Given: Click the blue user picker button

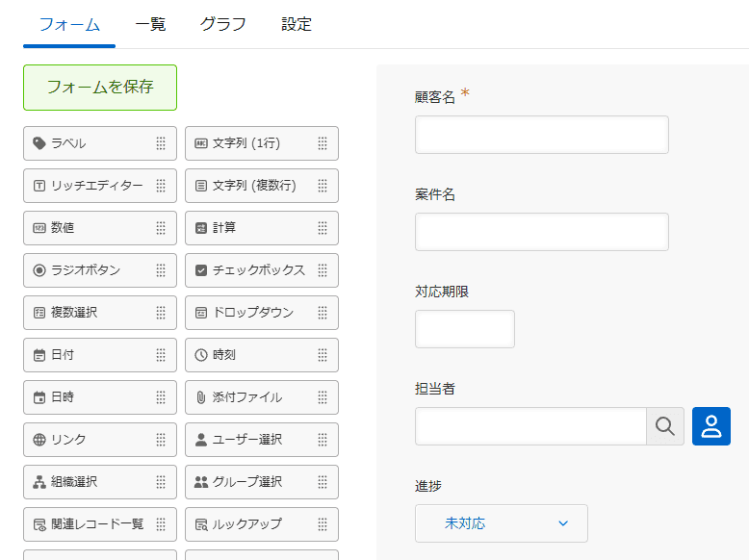Looking at the screenshot, I should pos(711,426).
